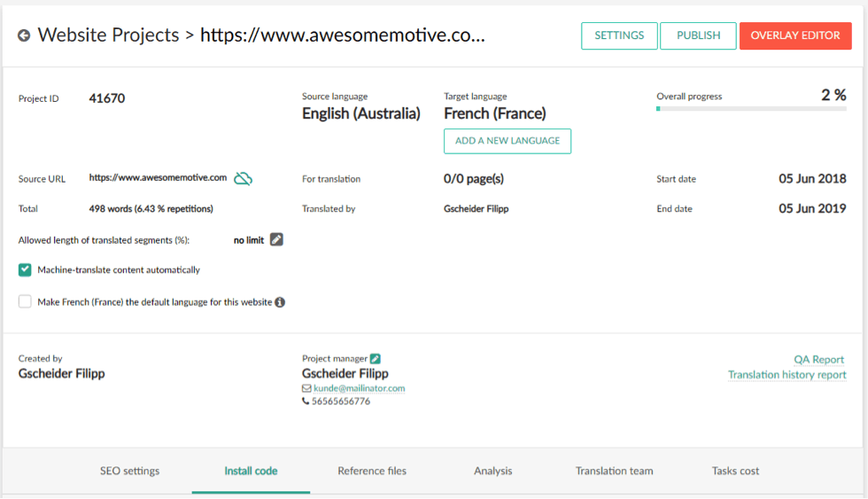This screenshot has height=499, width=868.
Task: Click the 2 % progress value
Action: pos(833,95)
